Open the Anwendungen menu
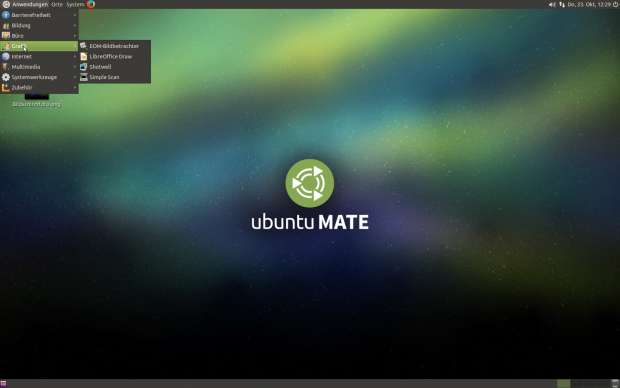The image size is (620, 388). pyautogui.click(x=30, y=4)
